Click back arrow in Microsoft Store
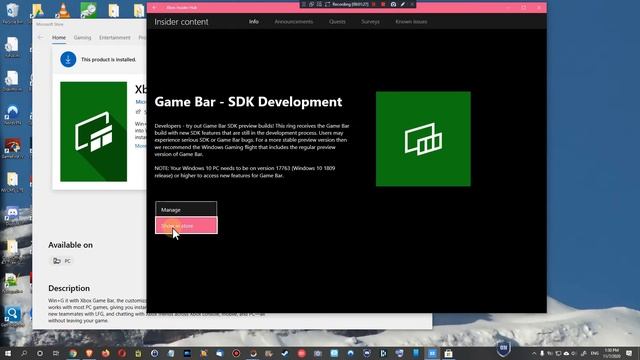This screenshot has width=640, height=360. coord(40,38)
